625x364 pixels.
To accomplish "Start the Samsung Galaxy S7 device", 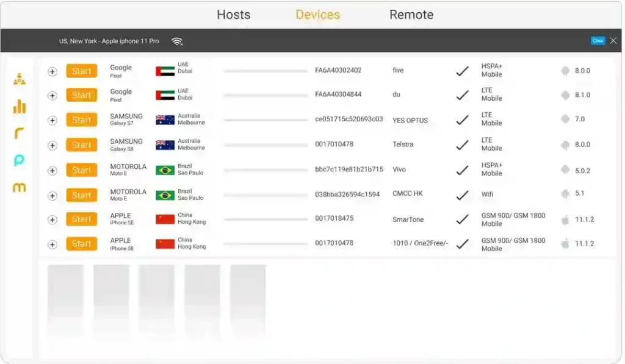I will coord(81,120).
